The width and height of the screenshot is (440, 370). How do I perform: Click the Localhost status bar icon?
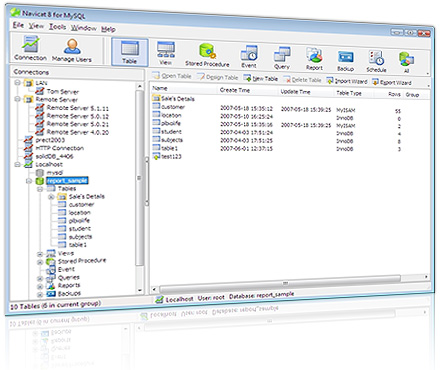pos(160,299)
